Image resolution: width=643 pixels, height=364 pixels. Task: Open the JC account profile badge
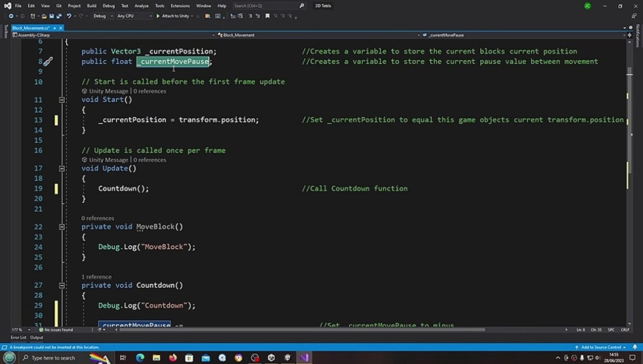coord(587,6)
